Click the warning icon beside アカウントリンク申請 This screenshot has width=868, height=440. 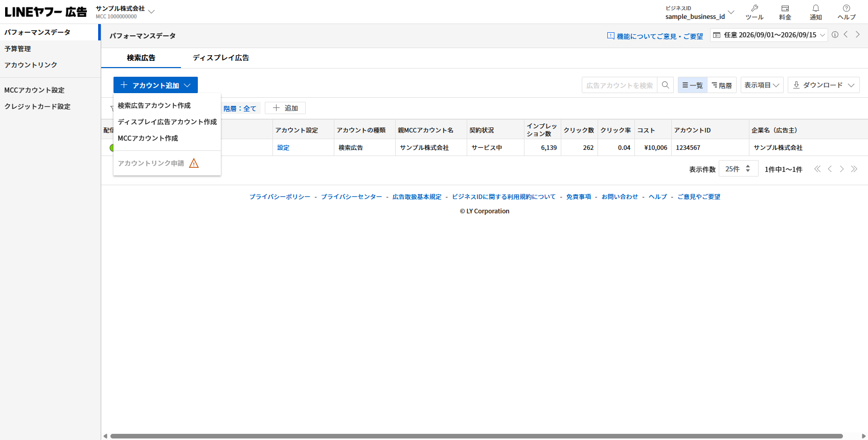tap(194, 163)
